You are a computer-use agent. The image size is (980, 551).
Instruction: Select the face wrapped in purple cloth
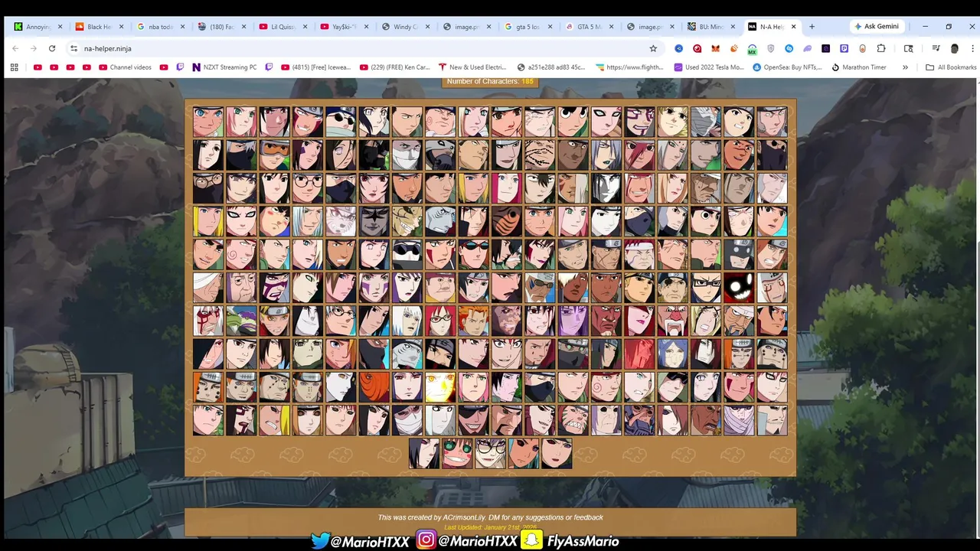(x=739, y=420)
